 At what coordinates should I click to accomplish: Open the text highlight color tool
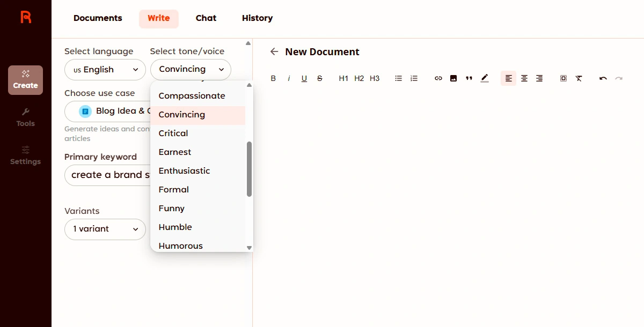tap(485, 78)
